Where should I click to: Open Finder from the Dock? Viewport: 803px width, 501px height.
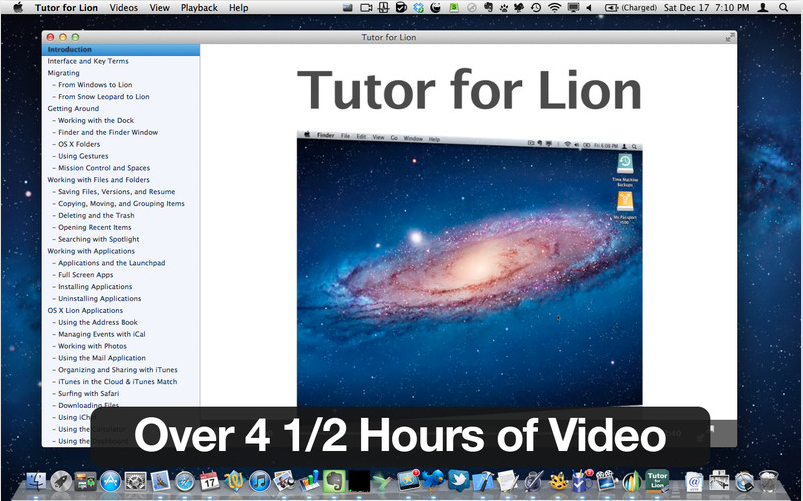tap(36, 482)
